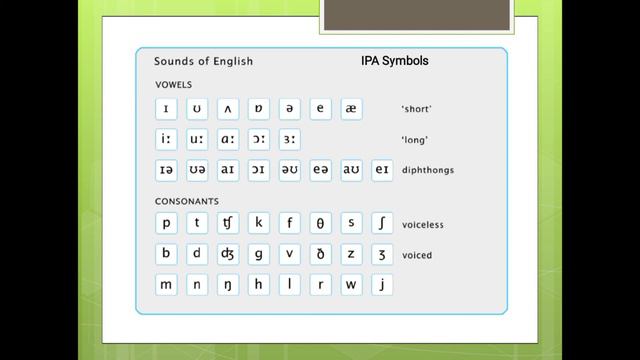Image resolution: width=640 pixels, height=360 pixels.
Task: Click the gray video thumbnail box
Action: pyautogui.click(x=417, y=15)
